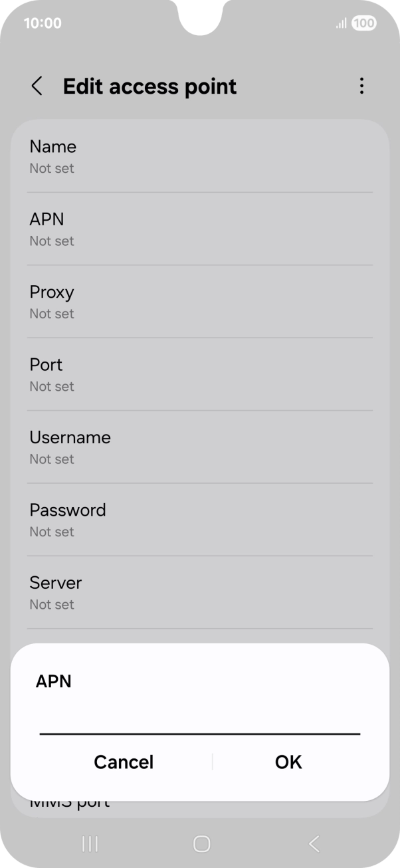Select the Password setting
Viewport: 400px width, 868px height.
(x=199, y=519)
